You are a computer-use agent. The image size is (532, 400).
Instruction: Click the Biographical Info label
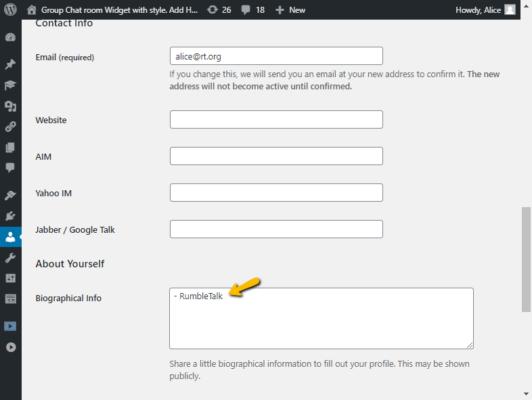pos(68,298)
